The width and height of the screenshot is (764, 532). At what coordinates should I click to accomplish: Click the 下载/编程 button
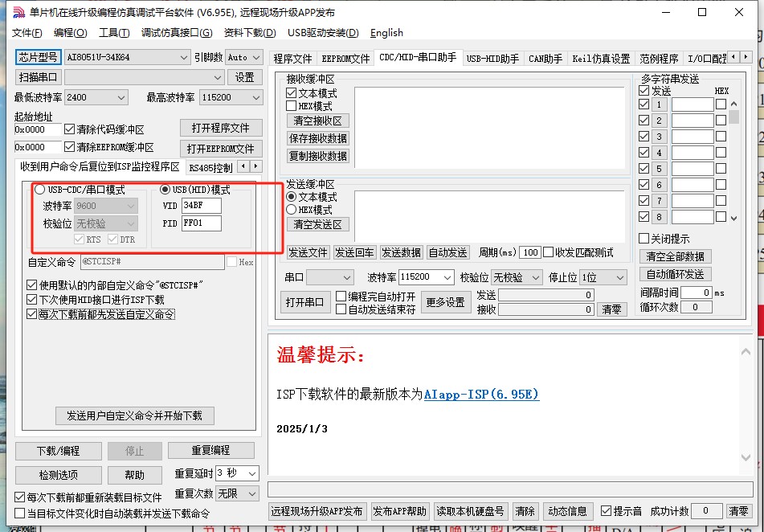coord(59,451)
